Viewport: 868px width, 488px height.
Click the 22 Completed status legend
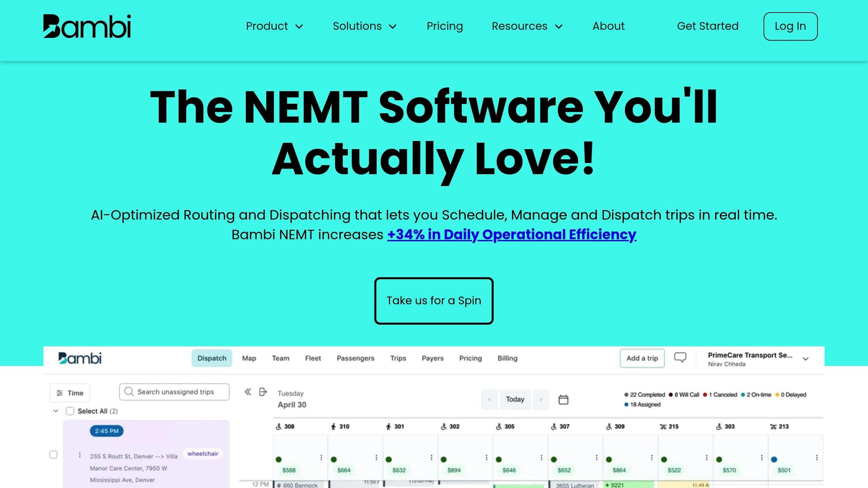pyautogui.click(x=644, y=395)
